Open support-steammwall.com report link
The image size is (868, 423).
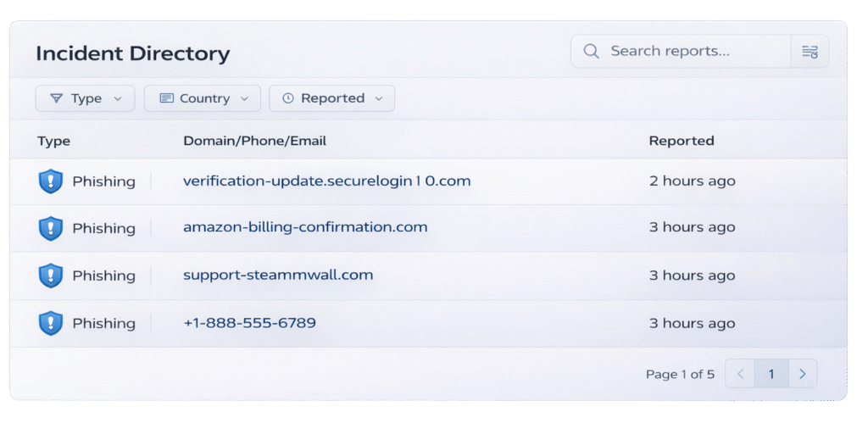tap(278, 275)
